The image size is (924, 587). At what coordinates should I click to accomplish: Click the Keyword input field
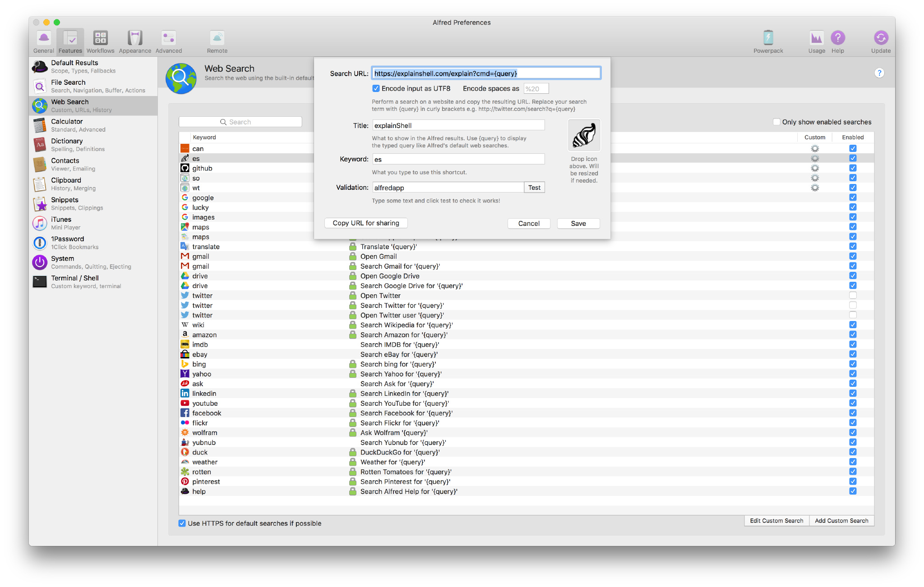(x=458, y=159)
